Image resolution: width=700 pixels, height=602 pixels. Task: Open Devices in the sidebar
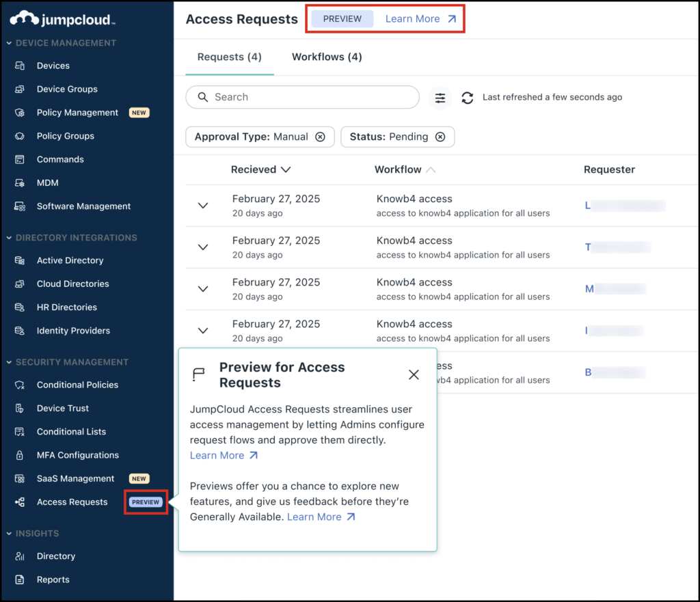(x=53, y=66)
